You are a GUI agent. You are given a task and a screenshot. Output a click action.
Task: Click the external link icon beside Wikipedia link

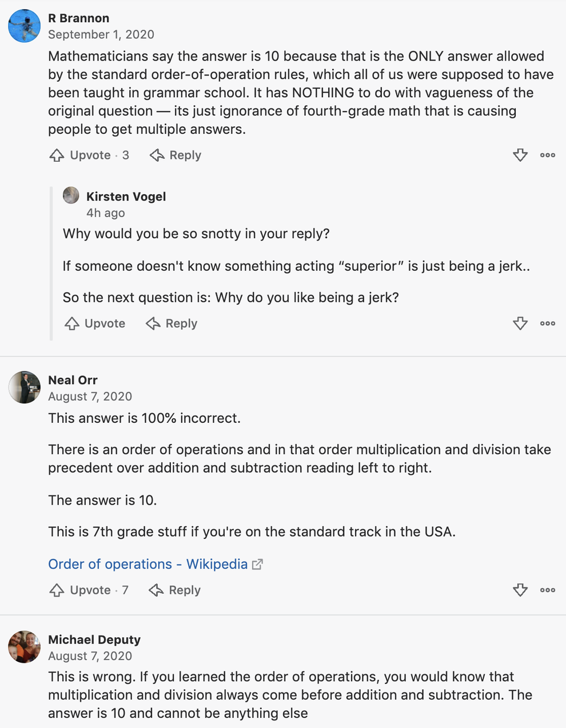coord(258,564)
